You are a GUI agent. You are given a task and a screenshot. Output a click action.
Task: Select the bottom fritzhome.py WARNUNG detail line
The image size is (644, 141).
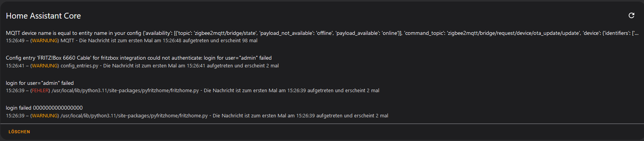197,115
